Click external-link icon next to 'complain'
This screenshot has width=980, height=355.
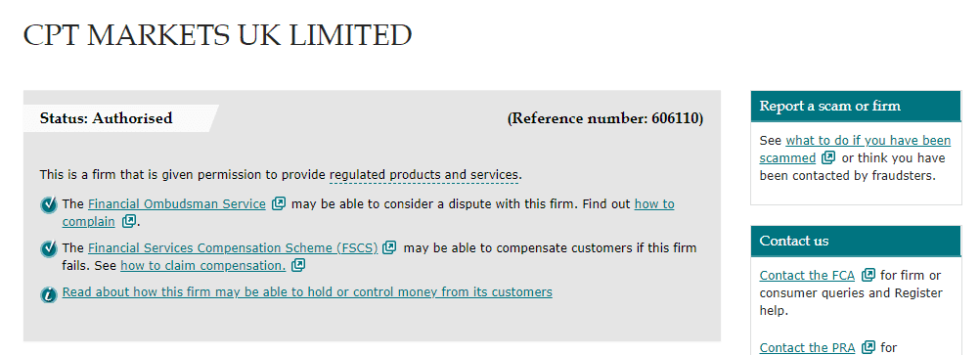point(129,221)
